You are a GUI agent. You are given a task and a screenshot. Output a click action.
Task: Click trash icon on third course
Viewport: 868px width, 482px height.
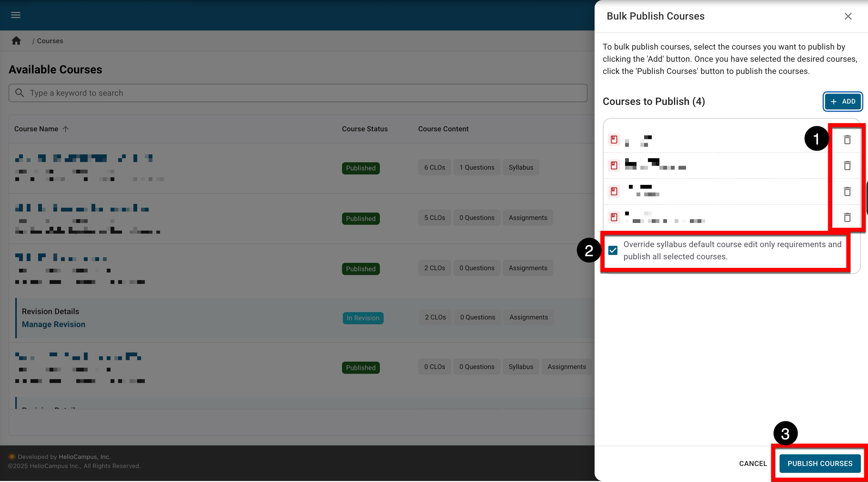pos(847,191)
